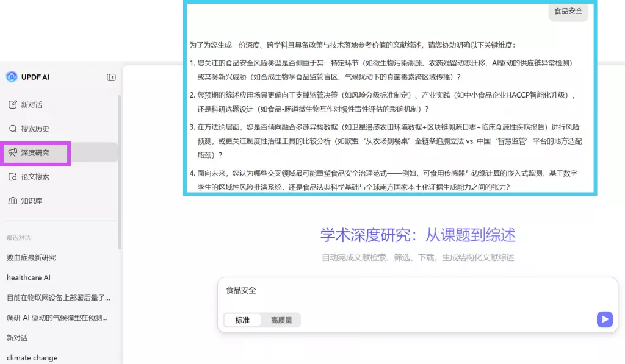Send the query with the arrow icon

click(x=604, y=319)
